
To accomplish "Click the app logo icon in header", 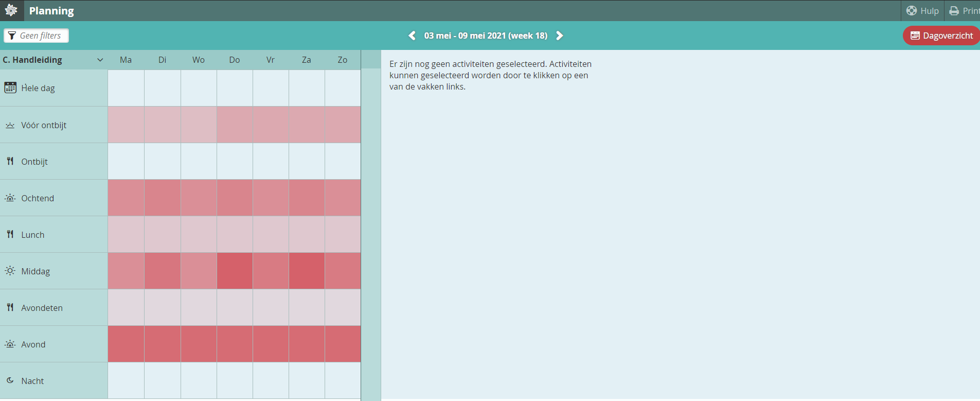I will coord(11,10).
